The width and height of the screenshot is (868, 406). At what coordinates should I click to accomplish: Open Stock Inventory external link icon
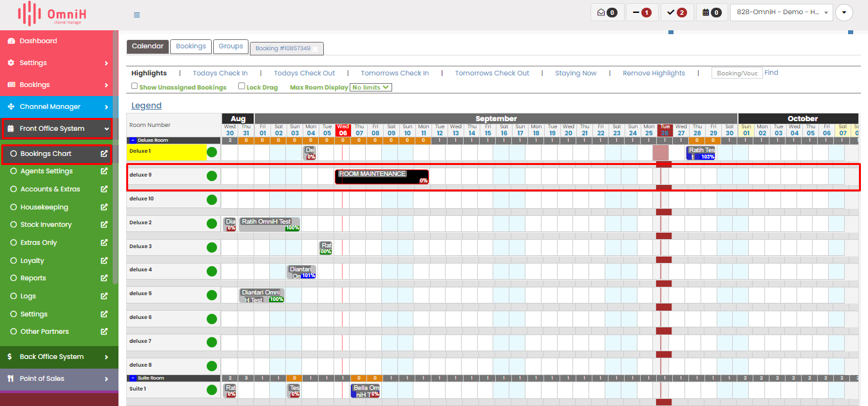(x=104, y=225)
